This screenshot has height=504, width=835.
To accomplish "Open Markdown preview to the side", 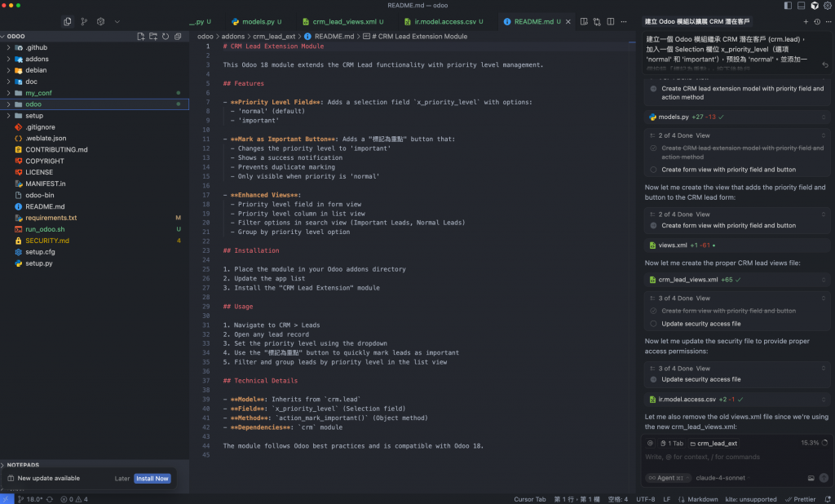I will pyautogui.click(x=584, y=22).
